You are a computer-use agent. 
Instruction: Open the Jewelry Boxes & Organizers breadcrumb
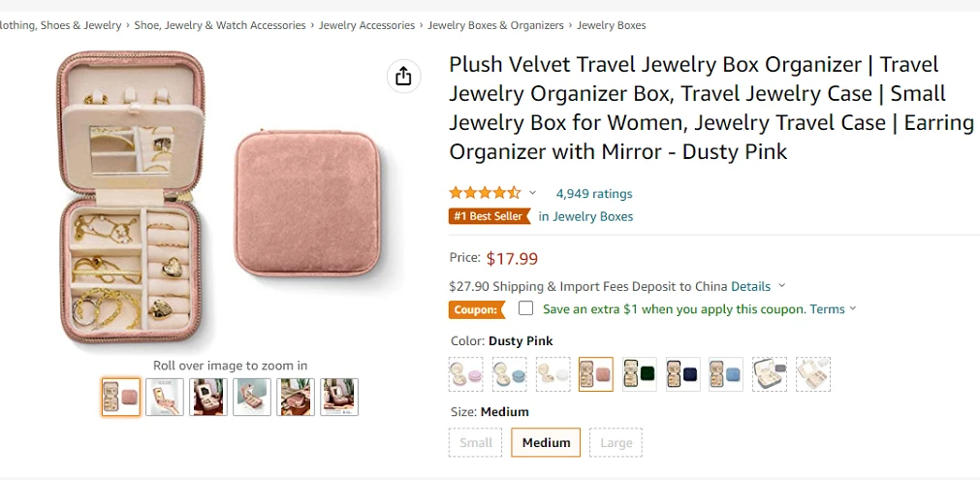pos(495,25)
